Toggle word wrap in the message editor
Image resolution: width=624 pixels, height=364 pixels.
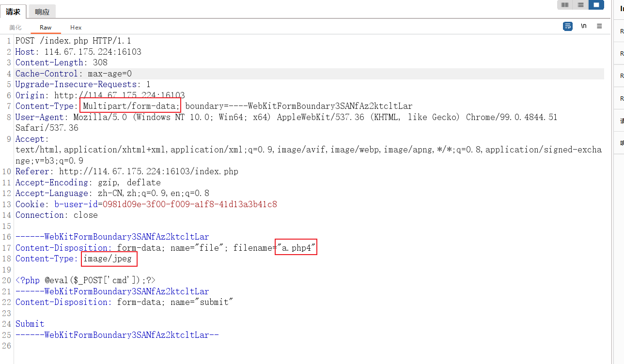point(568,26)
